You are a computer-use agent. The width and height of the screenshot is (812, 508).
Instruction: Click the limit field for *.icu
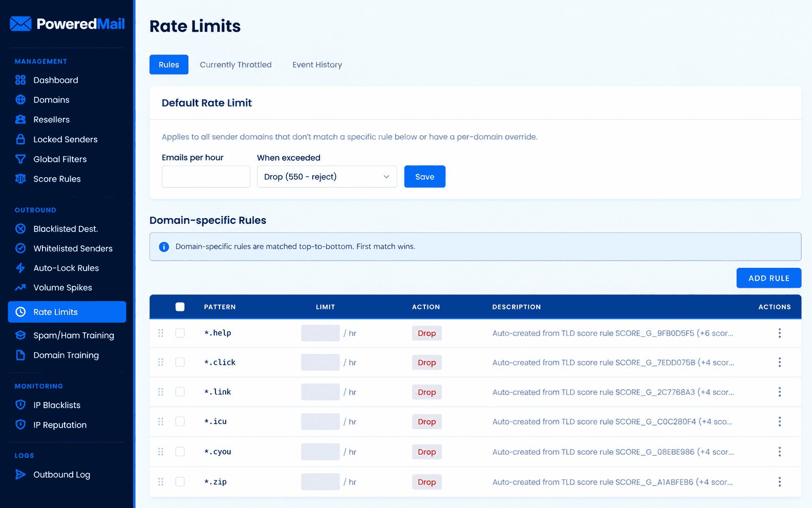click(x=320, y=421)
